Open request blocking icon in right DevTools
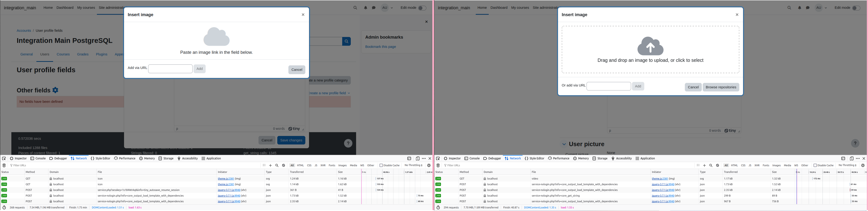This screenshot has height=211, width=868. (718, 166)
